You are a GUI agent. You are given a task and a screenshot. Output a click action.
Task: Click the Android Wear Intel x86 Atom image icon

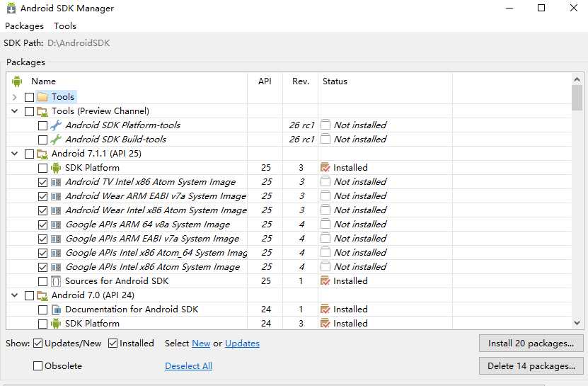tap(56, 210)
